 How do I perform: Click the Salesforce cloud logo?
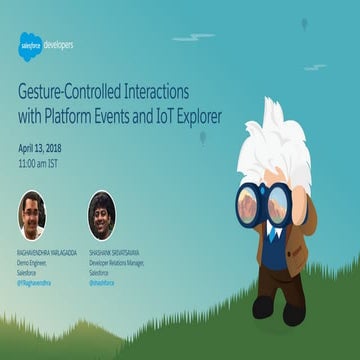pyautogui.click(x=30, y=47)
